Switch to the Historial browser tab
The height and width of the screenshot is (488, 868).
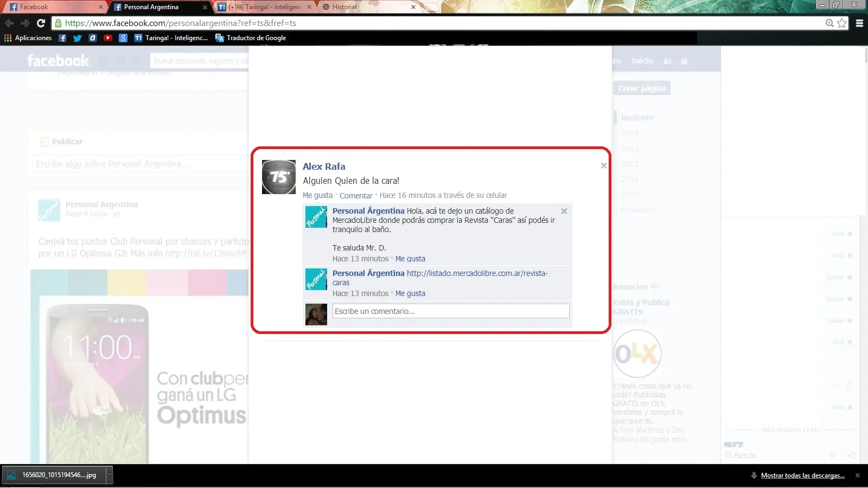click(x=368, y=7)
